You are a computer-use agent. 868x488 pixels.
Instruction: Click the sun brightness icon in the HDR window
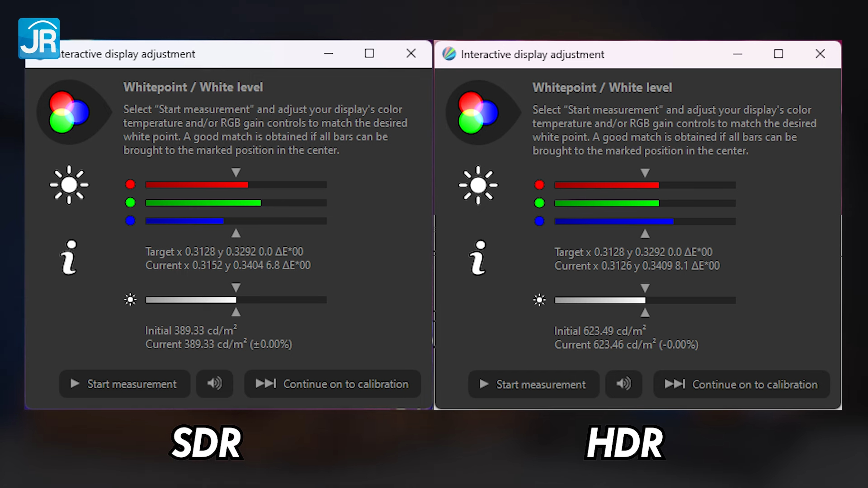coord(478,184)
